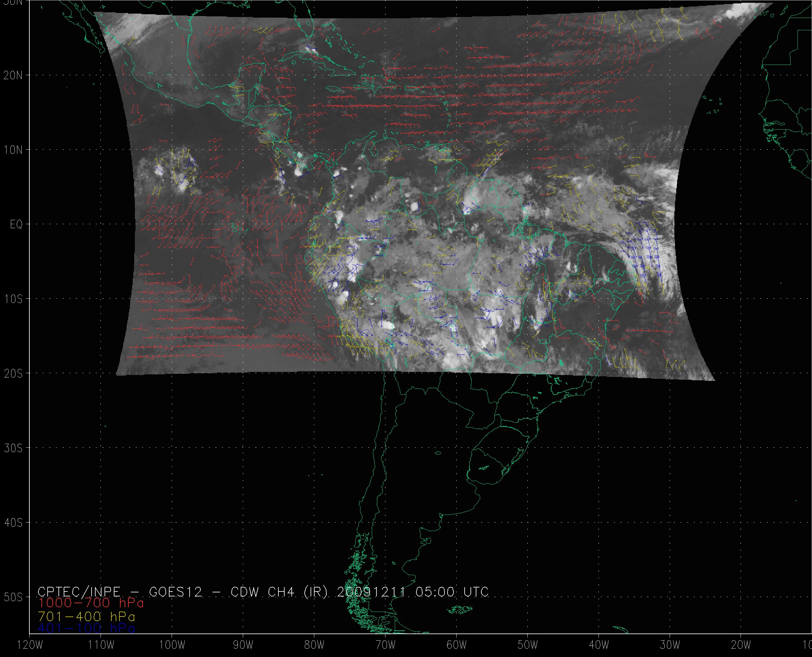
Task: Click the 20N latitude axis label
Action: 13,75
